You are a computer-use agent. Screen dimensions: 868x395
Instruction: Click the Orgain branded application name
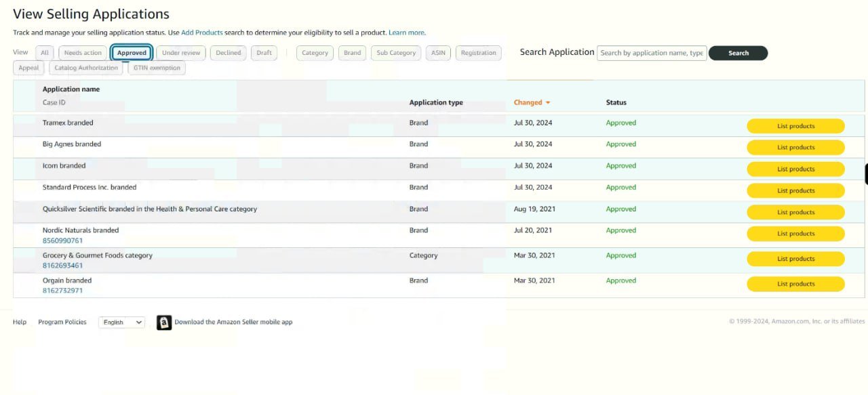pos(67,280)
